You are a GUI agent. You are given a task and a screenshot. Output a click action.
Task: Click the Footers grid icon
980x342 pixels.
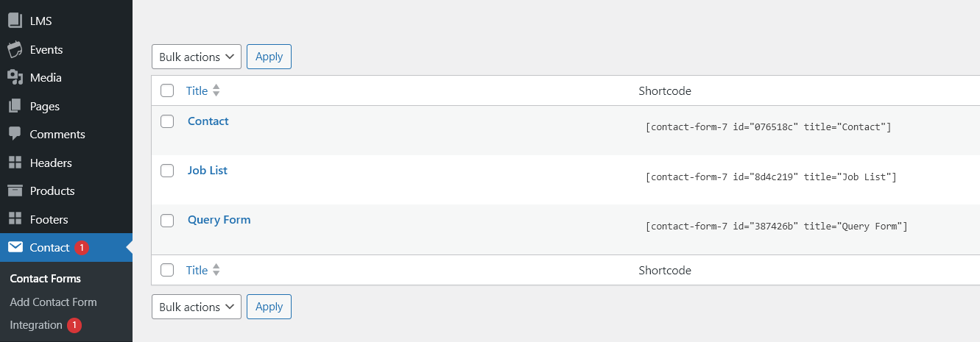[x=15, y=219]
